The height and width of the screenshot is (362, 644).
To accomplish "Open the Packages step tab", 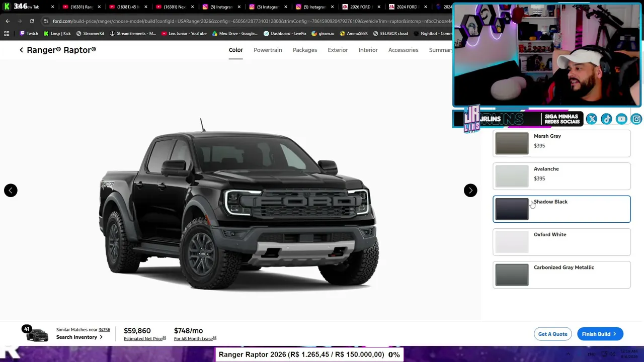I will tap(305, 50).
